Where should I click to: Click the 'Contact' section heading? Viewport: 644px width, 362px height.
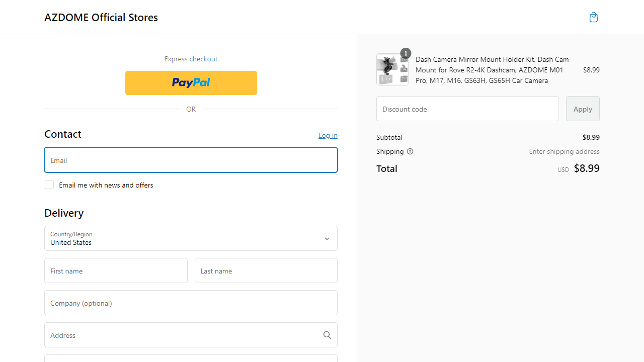tap(63, 134)
